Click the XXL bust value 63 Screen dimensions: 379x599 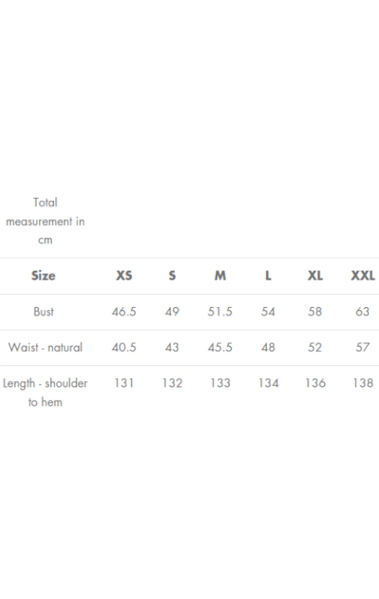[x=363, y=312]
